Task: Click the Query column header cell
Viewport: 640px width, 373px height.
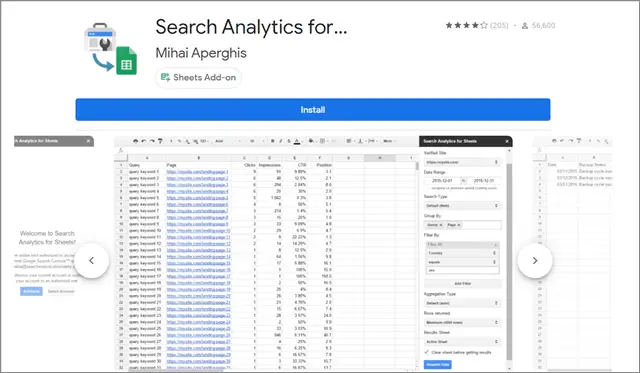Action: click(147, 165)
